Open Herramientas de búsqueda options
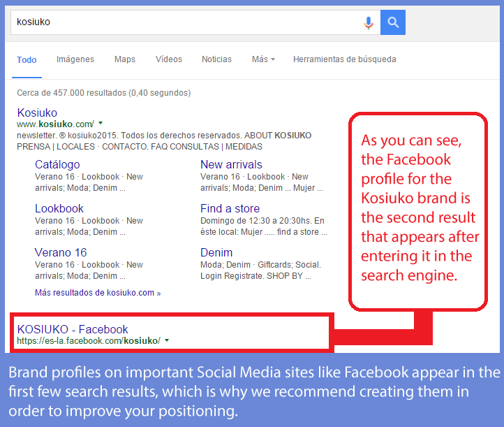 pos(344,59)
